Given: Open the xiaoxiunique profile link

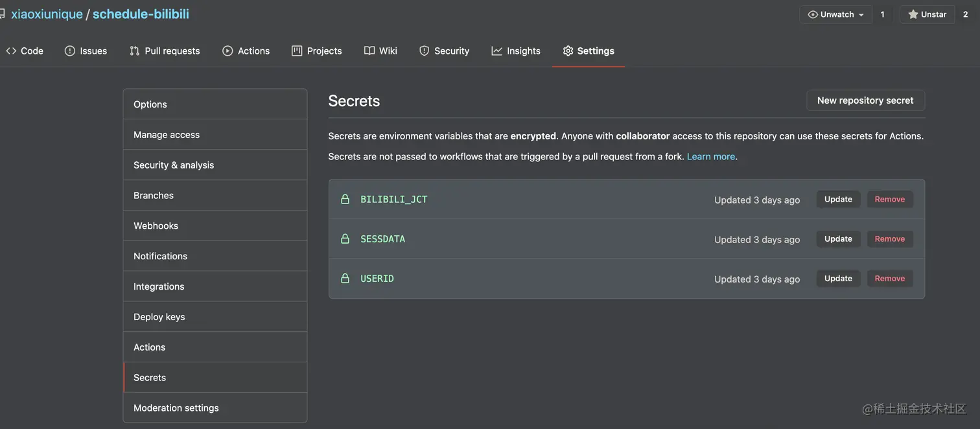Looking at the screenshot, I should (x=47, y=14).
